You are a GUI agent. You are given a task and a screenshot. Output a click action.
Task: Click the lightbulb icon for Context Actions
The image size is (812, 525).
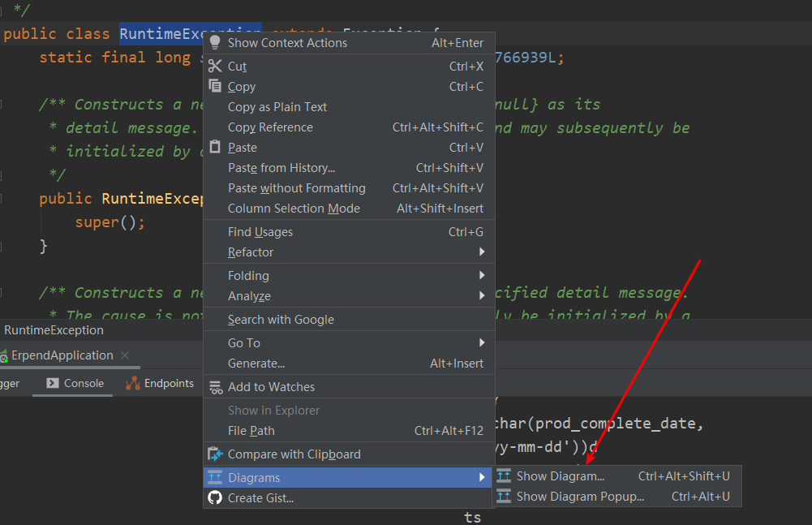(215, 42)
